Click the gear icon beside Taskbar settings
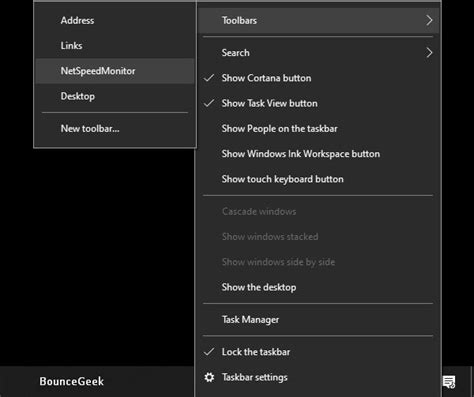474x397 pixels. [209, 377]
